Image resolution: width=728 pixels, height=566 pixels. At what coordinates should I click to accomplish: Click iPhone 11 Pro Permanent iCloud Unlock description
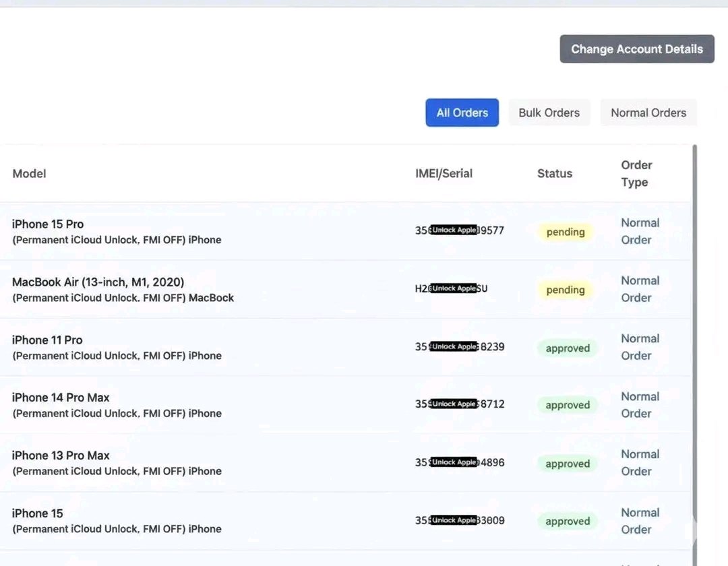[117, 356]
